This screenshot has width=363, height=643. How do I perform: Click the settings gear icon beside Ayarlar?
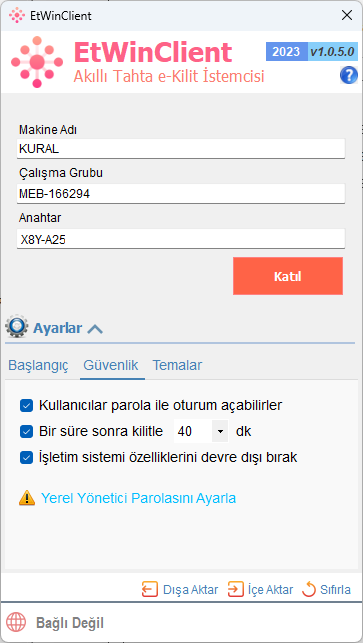point(16,326)
